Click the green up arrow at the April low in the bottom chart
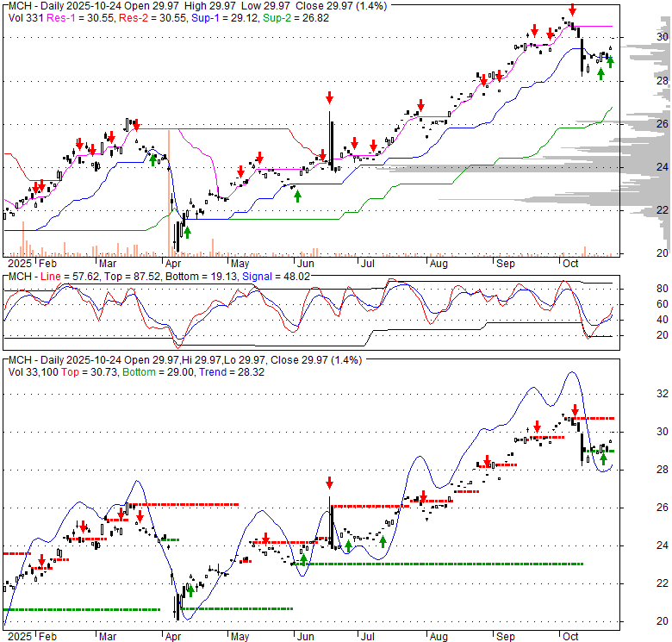672x642 pixels. (189, 590)
